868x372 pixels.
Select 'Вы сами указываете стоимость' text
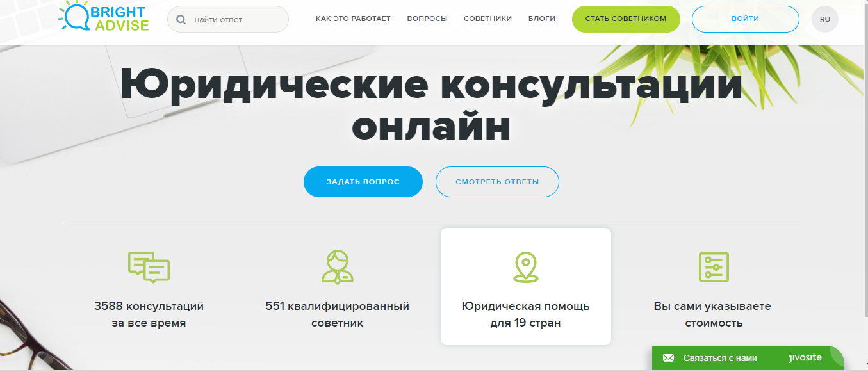tap(713, 314)
